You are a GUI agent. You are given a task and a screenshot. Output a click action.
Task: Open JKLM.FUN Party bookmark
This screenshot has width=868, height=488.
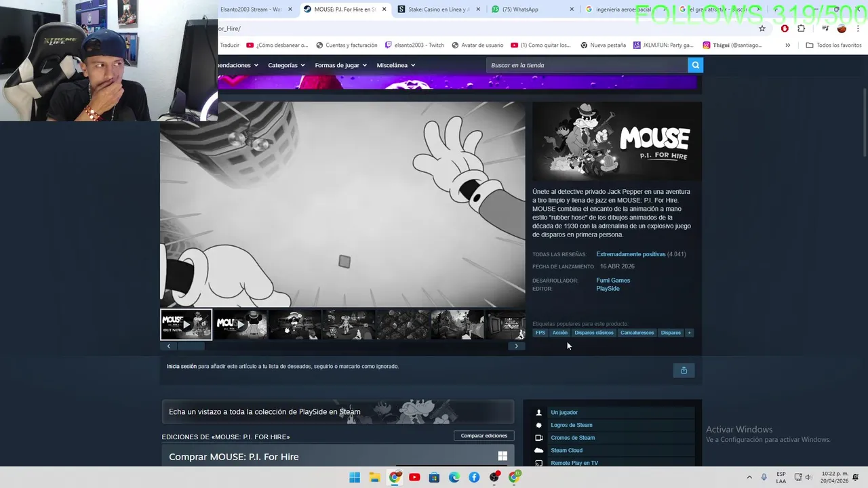tap(663, 45)
